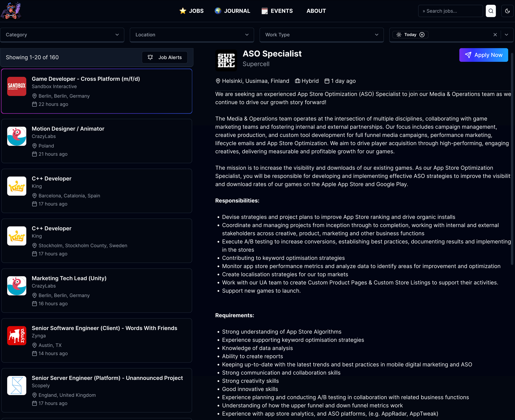Open the date filter dropdown chevron
The image size is (515, 420).
point(506,35)
